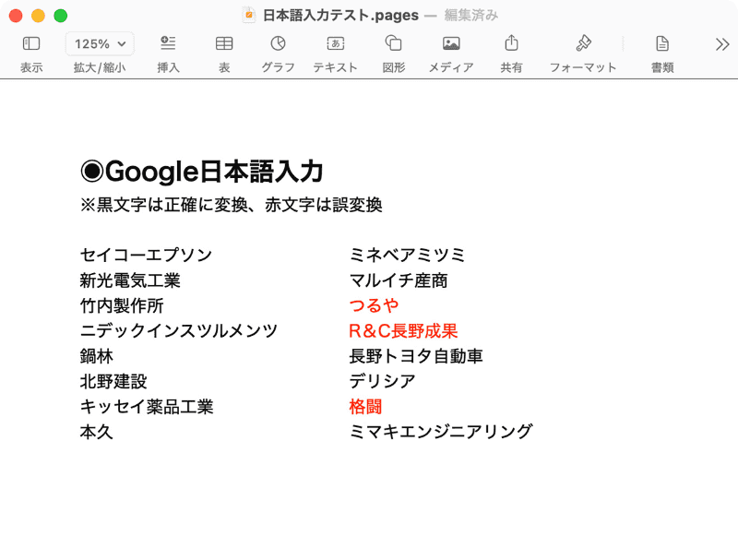Click the text セイコーエプソン
Screen dimensions: 738x560
(x=147, y=255)
